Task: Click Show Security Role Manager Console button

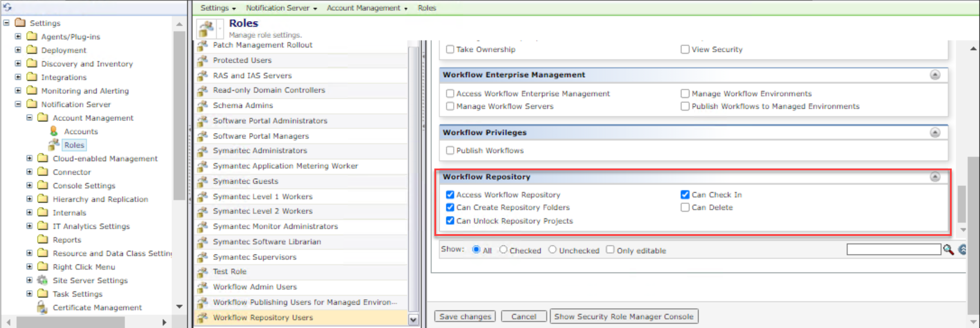Action: 623,317
